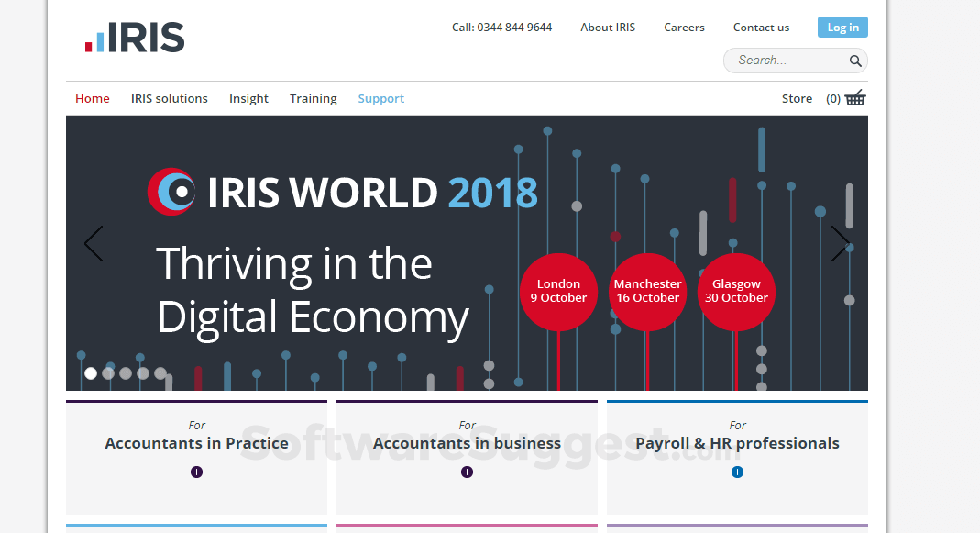
Task: Click the IRIS logo
Action: (133, 39)
